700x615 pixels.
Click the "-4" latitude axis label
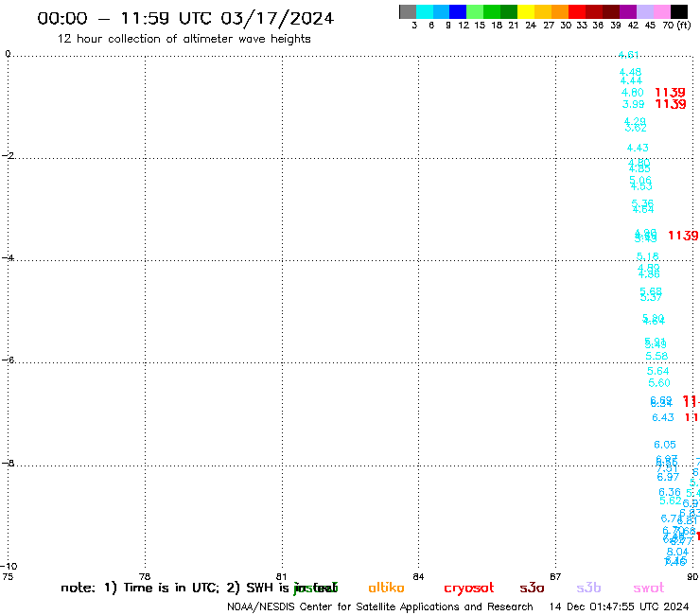(8, 257)
